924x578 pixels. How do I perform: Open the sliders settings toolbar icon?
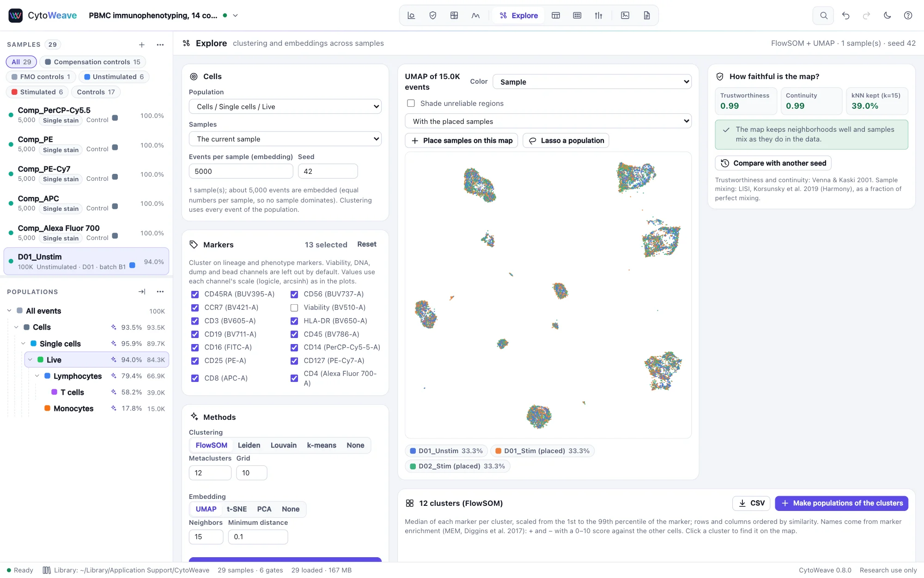[599, 15]
